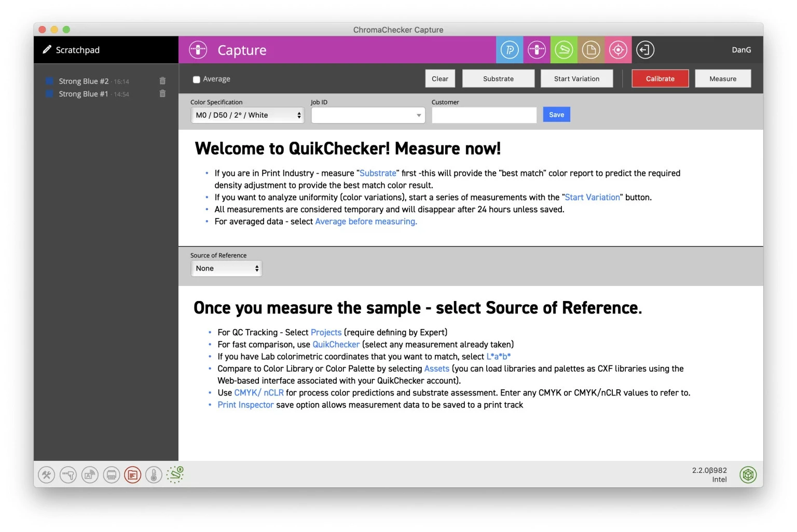The image size is (797, 532).
Task: Select the purple Capture module icon in the toolbar
Action: point(537,50)
